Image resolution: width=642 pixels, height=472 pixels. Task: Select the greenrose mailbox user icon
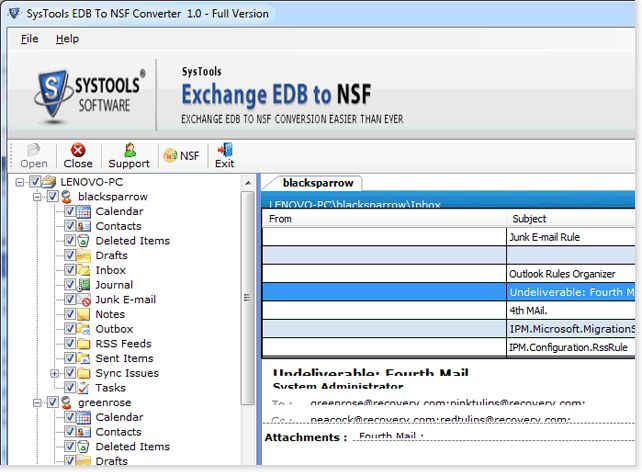tap(67, 403)
